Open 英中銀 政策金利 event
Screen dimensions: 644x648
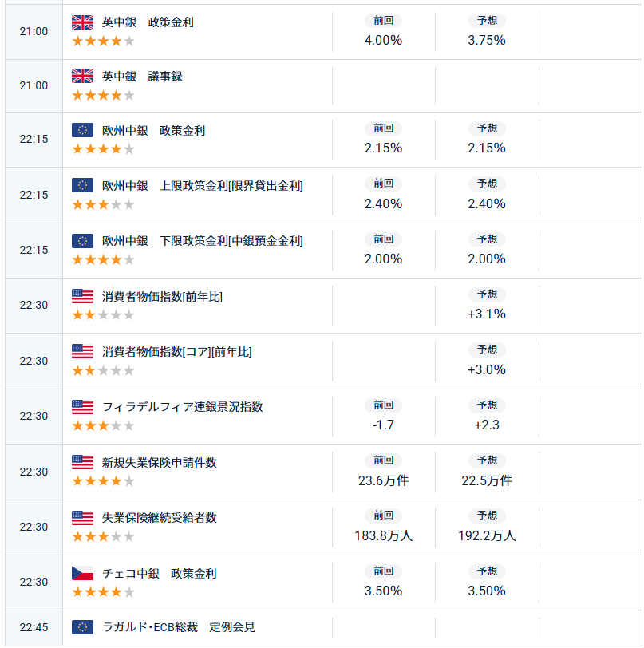(x=148, y=22)
